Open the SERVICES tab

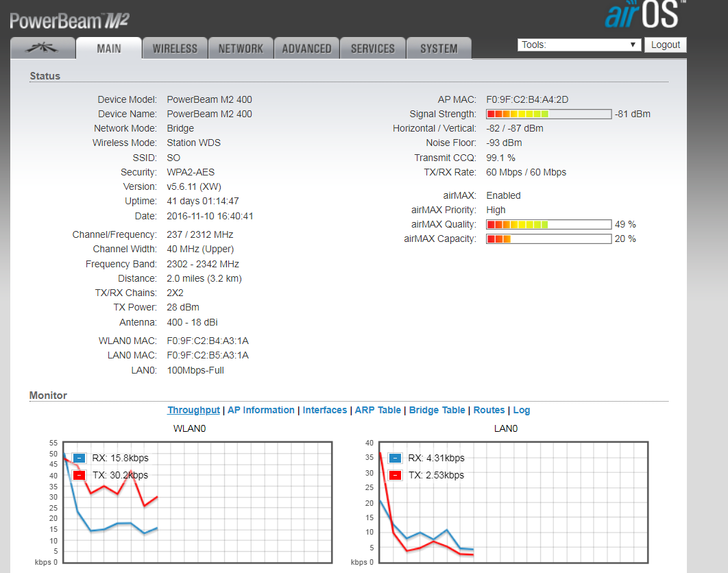(373, 48)
